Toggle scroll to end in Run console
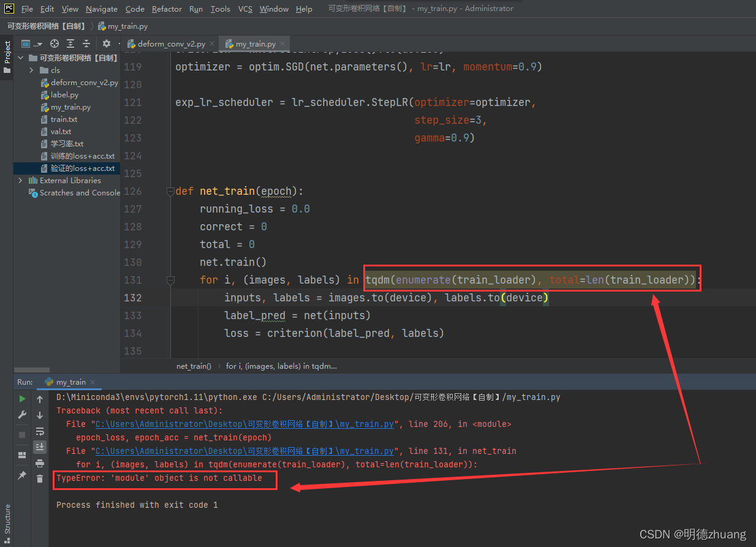 coord(40,447)
